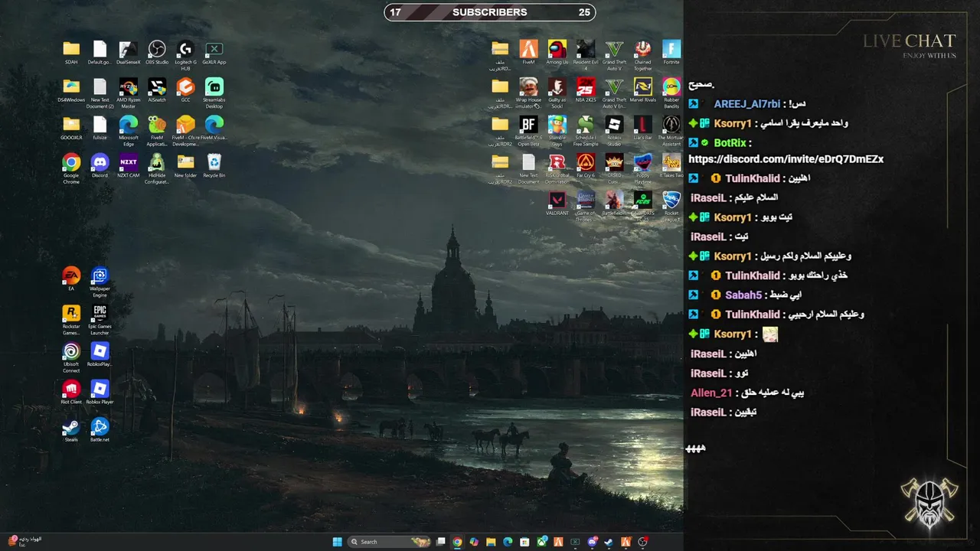Screen dimensions: 980x551
Task: Select Marvel Rivals game icon
Action: [x=643, y=90]
